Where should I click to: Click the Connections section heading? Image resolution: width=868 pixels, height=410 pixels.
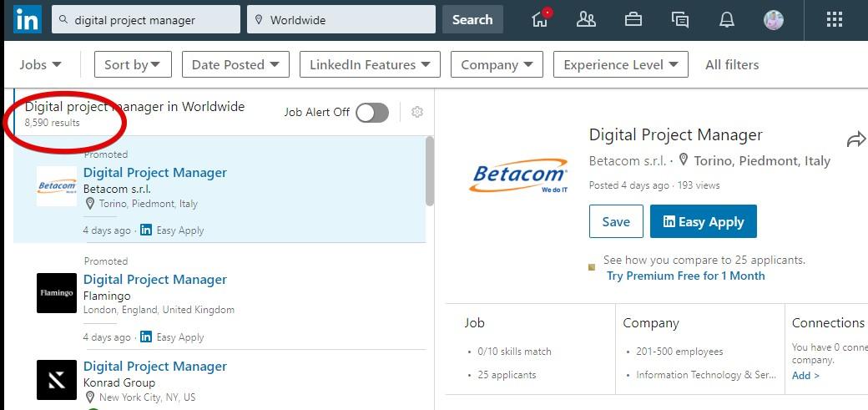pos(828,323)
